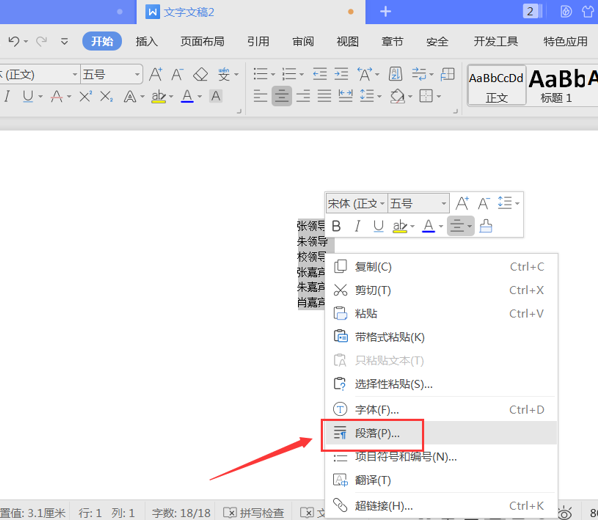Open the 章节 ribbon tab
Image resolution: width=603 pixels, height=522 pixels.
click(392, 41)
